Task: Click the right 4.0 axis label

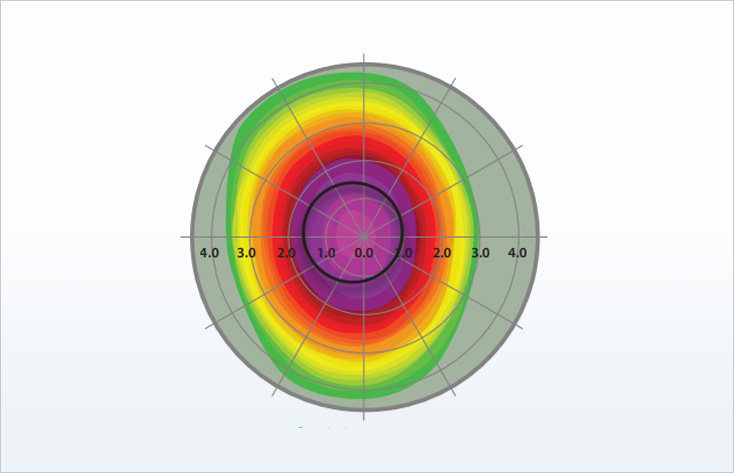Action: tap(518, 254)
